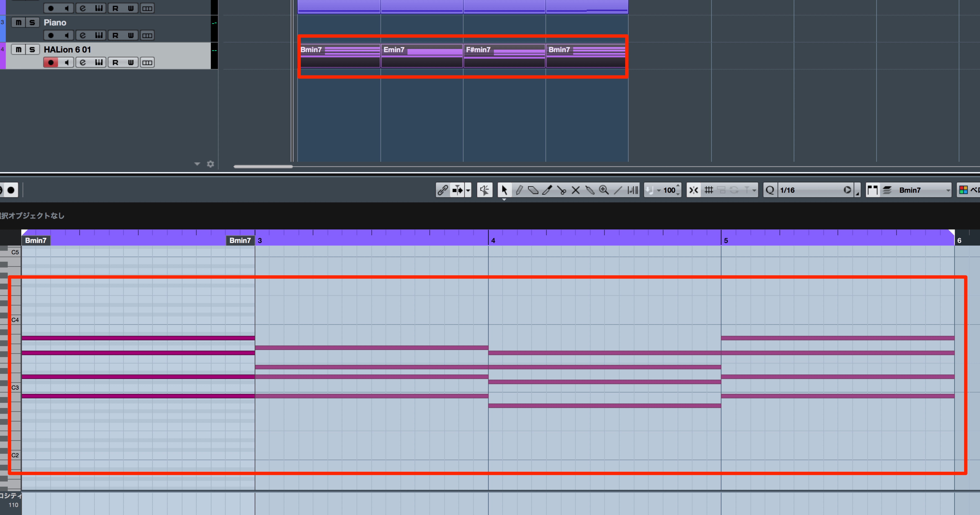Click the record circle button in lower zone
Screen dimensions: 980x515
click(x=11, y=190)
